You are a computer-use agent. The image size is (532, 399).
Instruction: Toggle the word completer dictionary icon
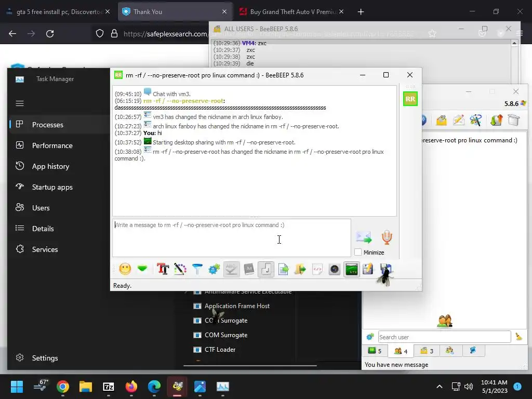point(249,270)
